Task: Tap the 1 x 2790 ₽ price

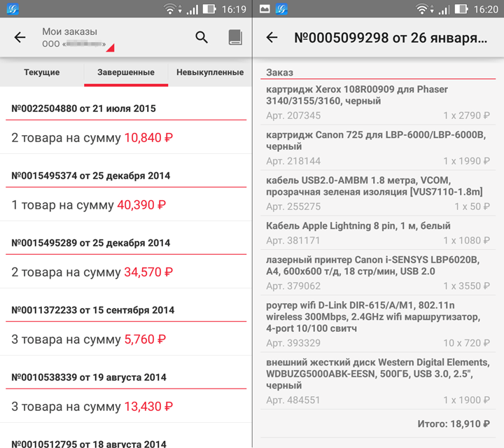Action: point(467,115)
